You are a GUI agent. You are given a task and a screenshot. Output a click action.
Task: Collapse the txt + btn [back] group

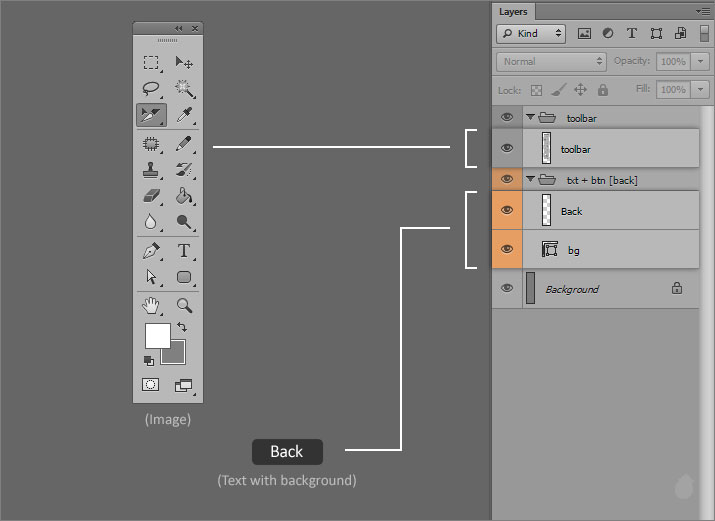(530, 180)
